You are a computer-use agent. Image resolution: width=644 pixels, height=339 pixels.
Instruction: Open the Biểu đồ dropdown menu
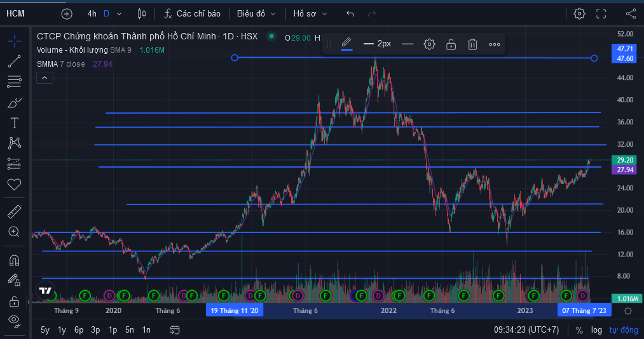[x=256, y=14]
